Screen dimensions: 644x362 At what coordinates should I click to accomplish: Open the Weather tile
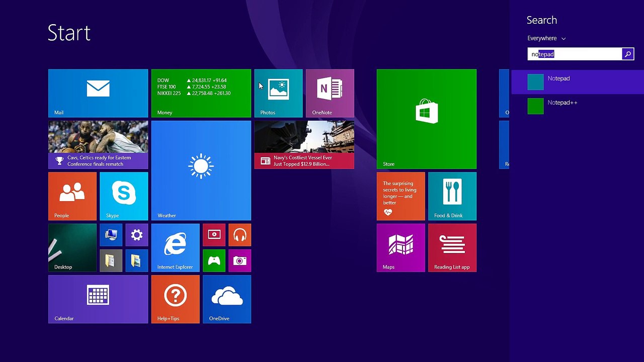201,170
